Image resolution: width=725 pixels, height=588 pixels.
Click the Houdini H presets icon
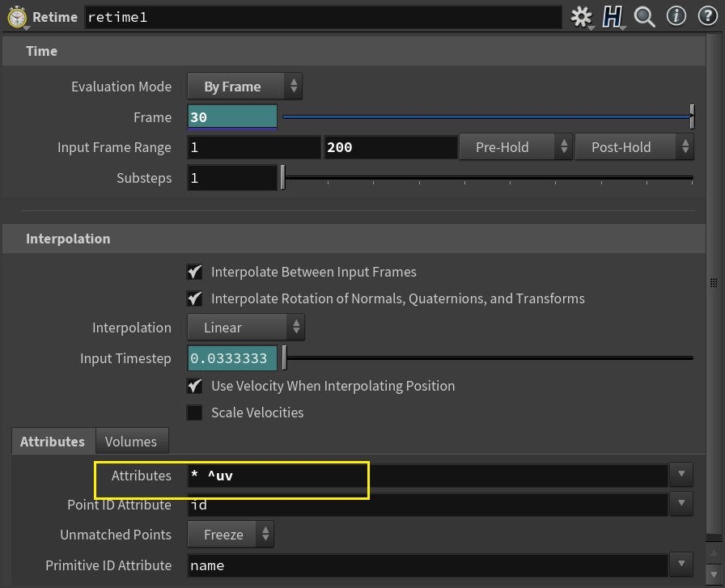click(613, 17)
